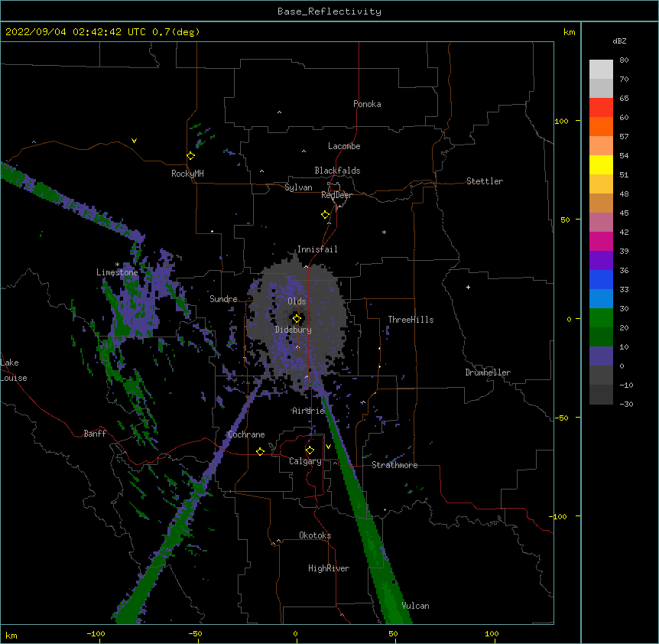Click the Base_Reflectivity title text
Viewport: 659px width, 644px height.
(x=329, y=11)
